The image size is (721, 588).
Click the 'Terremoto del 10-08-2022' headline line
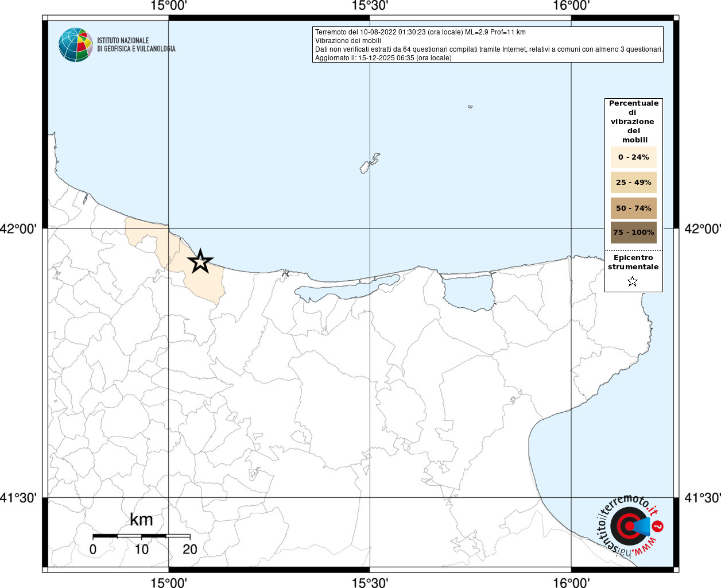point(420,32)
